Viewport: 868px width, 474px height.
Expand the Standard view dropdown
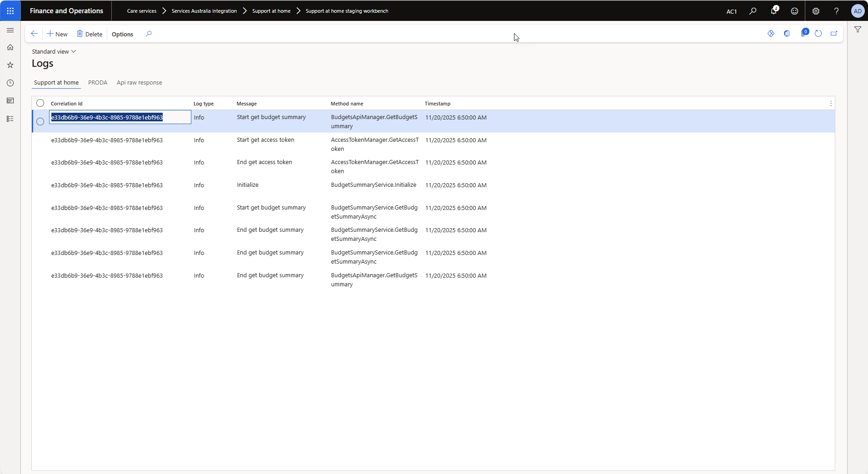[x=54, y=51]
